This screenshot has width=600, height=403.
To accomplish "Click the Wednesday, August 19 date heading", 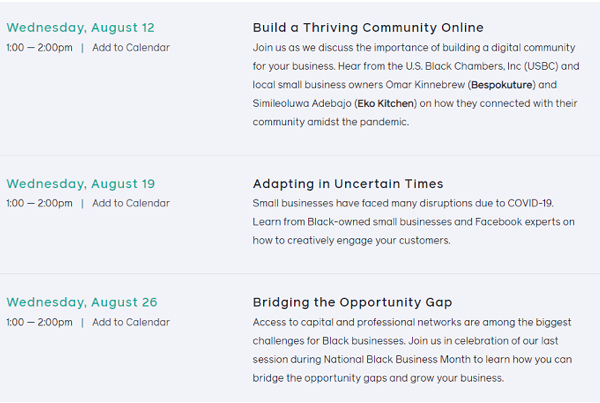I will click(81, 184).
